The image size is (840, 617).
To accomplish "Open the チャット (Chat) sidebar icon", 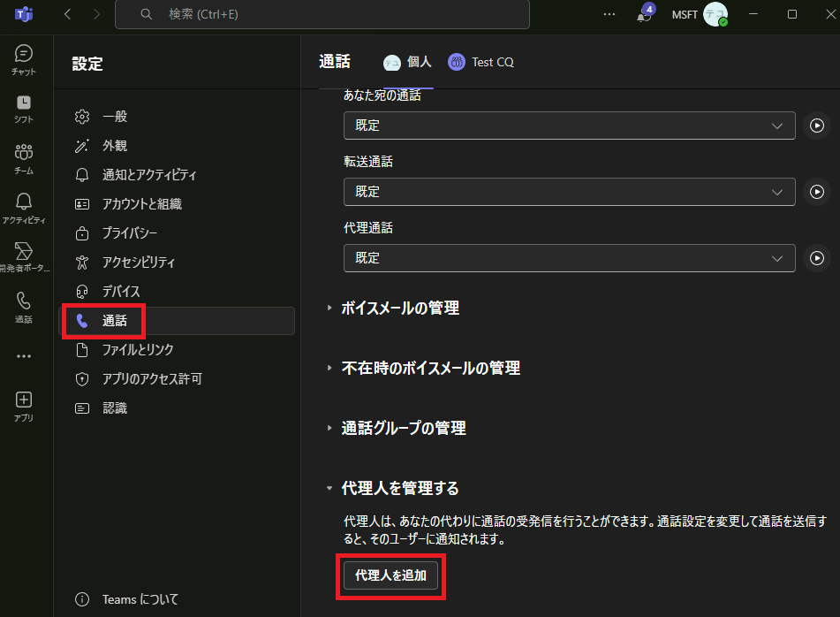I will [24, 59].
